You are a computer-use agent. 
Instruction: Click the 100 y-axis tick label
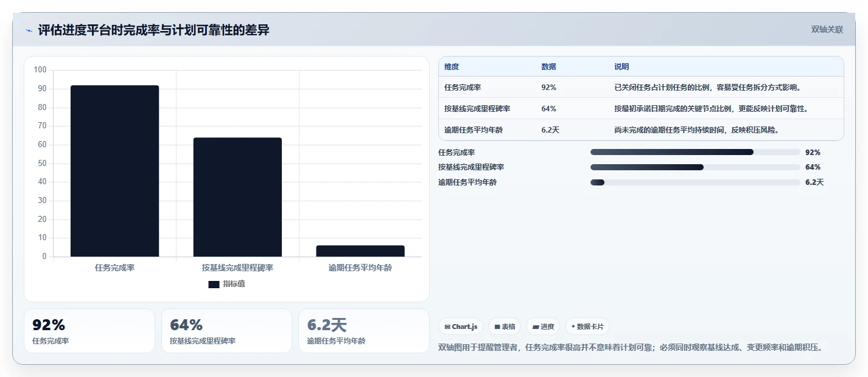pos(40,70)
